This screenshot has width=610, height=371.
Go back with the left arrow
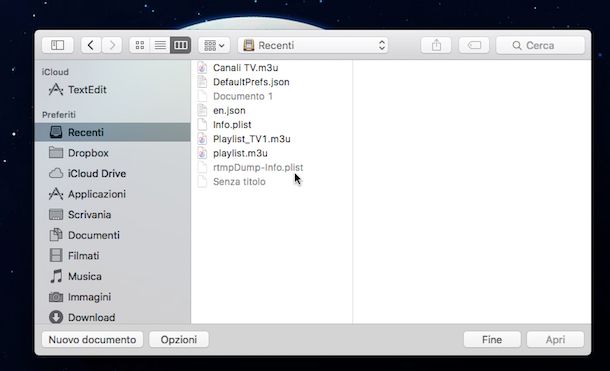(x=91, y=46)
